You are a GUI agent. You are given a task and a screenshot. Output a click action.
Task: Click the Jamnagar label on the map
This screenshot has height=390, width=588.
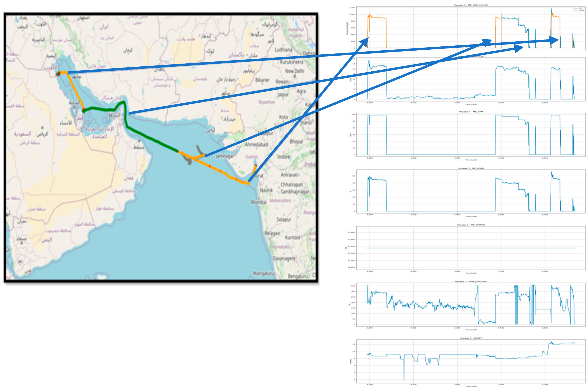(x=225, y=156)
